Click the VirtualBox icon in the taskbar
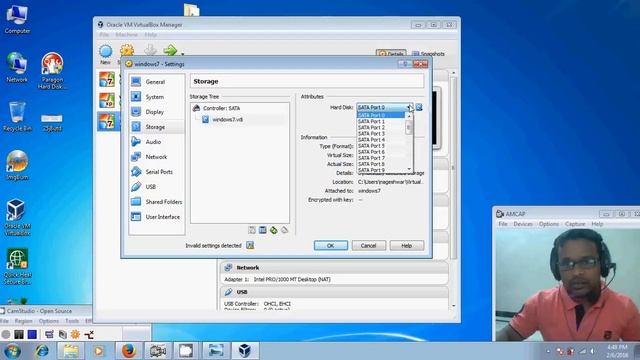Image resolution: width=640 pixels, height=360 pixels. (245, 351)
